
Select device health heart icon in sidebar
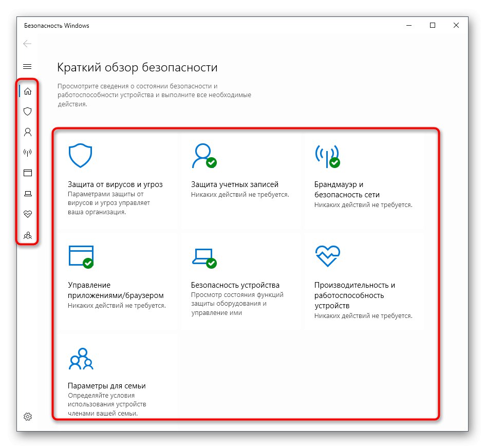point(28,214)
